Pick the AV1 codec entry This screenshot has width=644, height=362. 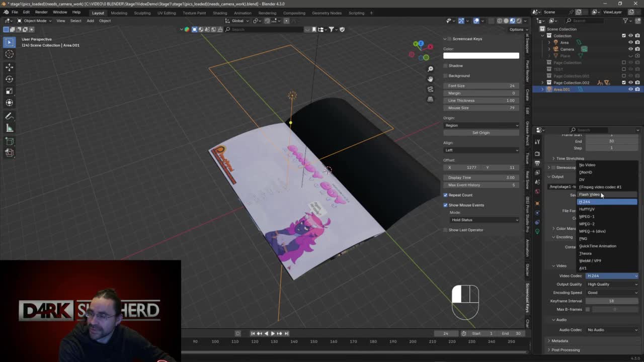point(607,268)
